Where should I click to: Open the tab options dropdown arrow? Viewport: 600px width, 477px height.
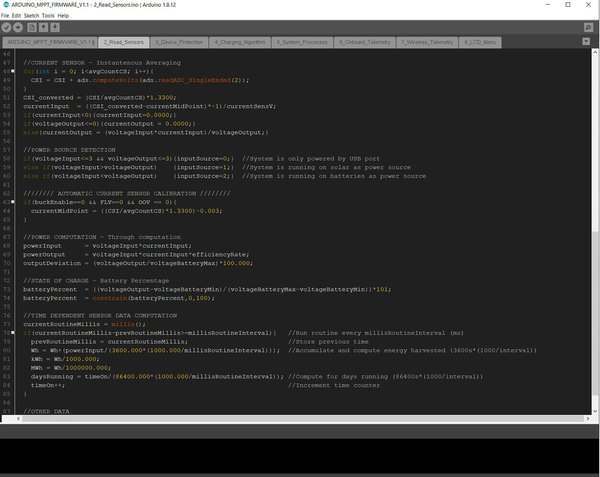[586, 41]
